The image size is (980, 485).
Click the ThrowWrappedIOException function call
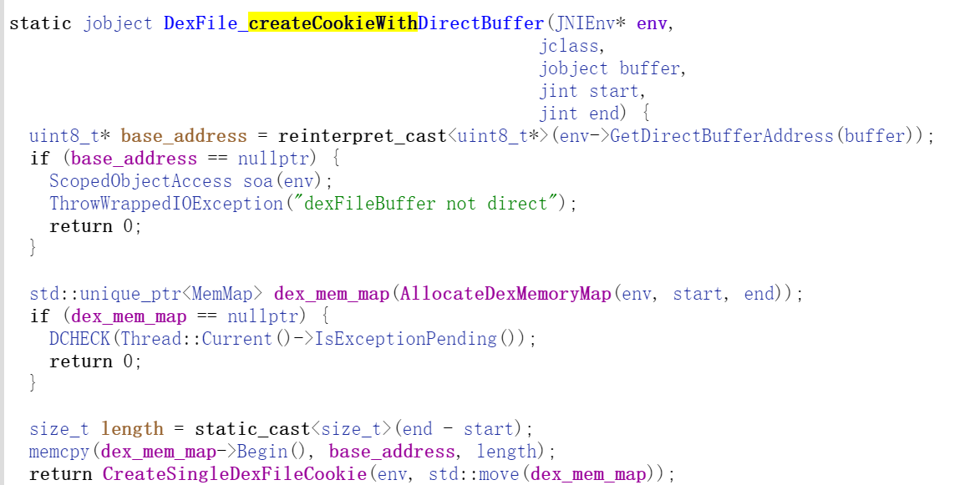(x=166, y=204)
